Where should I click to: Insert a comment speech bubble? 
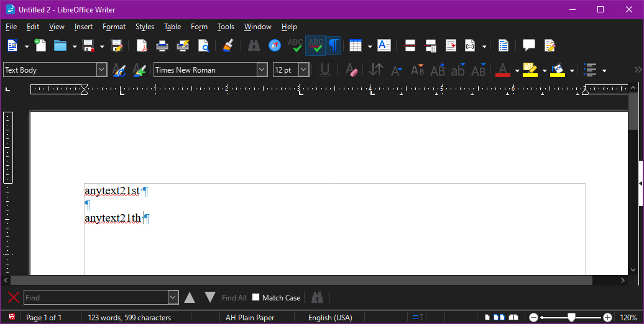coord(528,45)
